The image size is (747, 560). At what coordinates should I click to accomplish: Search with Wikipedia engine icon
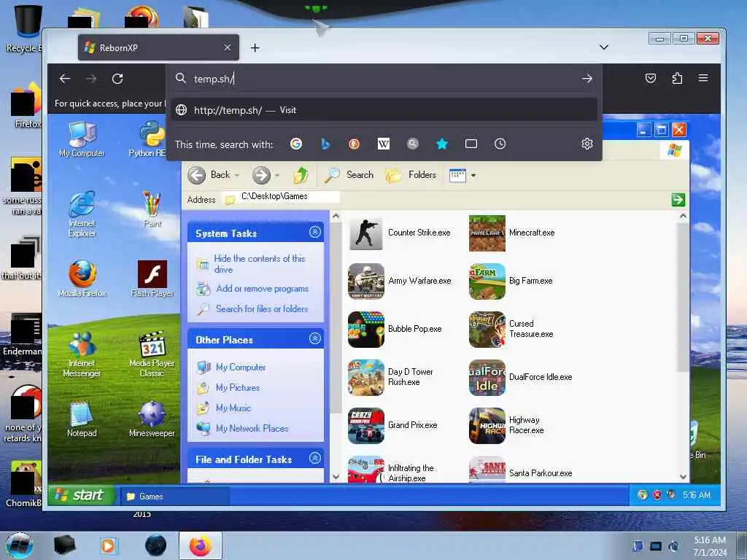coord(384,144)
